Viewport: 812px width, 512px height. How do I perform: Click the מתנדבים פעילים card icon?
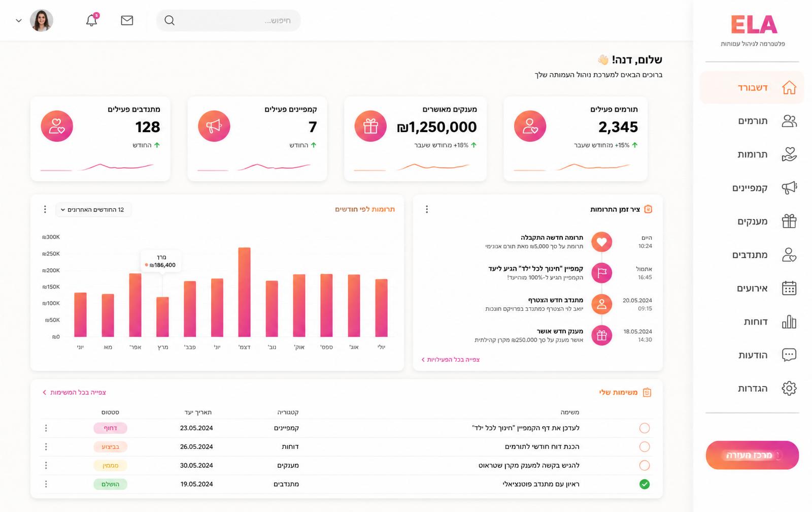[x=57, y=125]
